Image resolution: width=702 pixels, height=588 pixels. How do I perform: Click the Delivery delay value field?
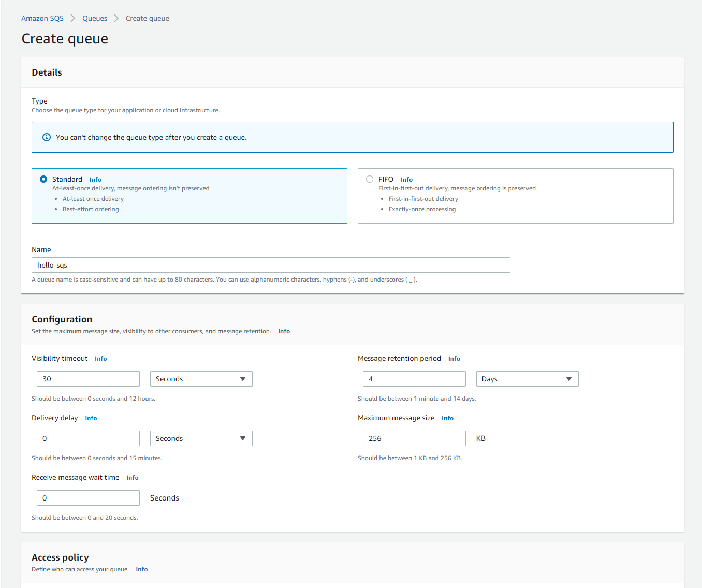click(x=88, y=438)
